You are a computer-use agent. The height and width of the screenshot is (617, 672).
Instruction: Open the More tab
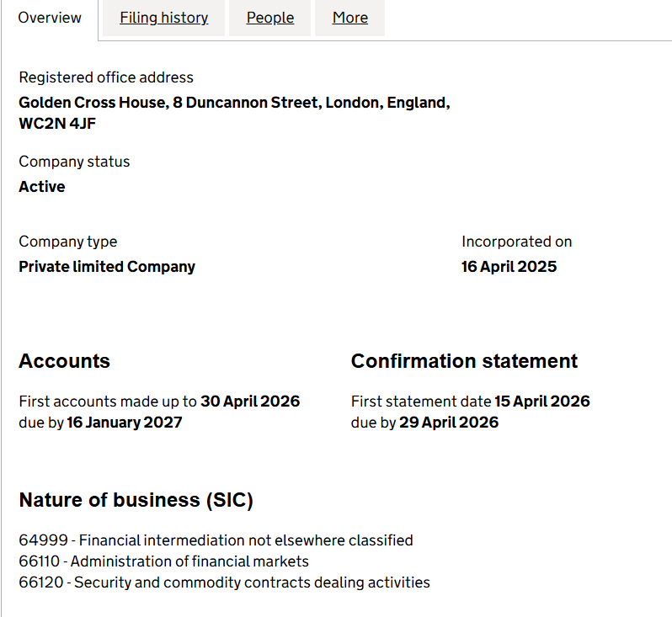click(349, 18)
